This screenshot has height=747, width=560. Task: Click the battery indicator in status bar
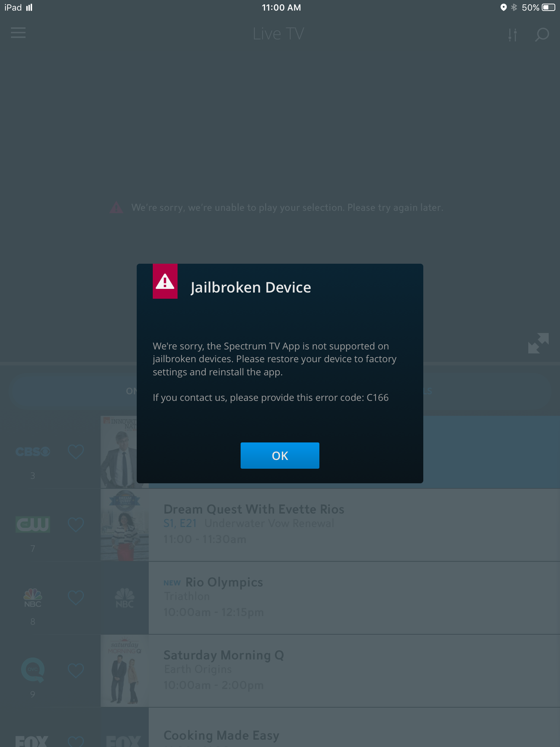coord(548,7)
